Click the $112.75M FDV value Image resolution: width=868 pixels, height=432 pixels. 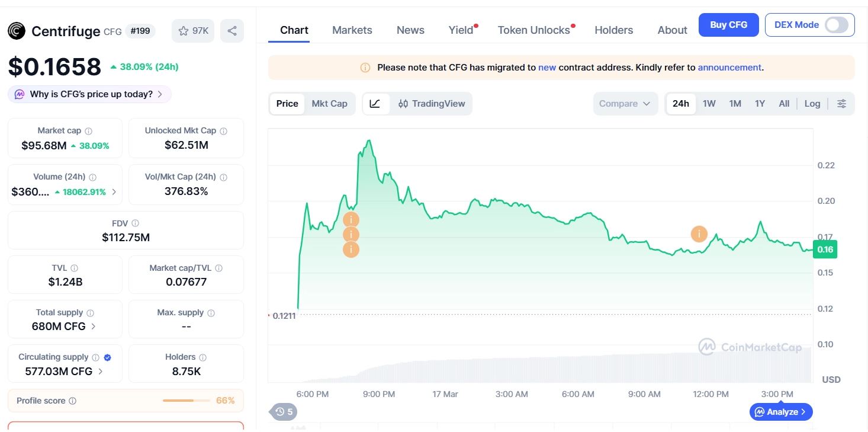(x=126, y=238)
